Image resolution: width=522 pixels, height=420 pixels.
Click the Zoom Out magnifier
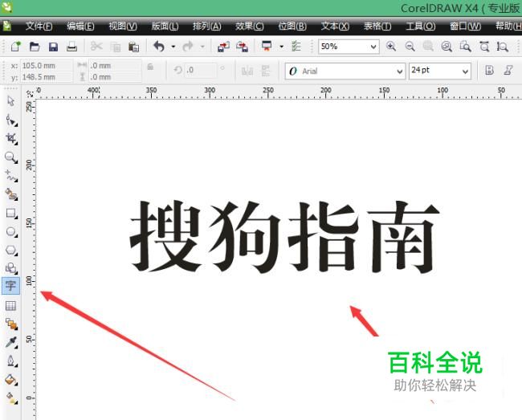[410, 47]
